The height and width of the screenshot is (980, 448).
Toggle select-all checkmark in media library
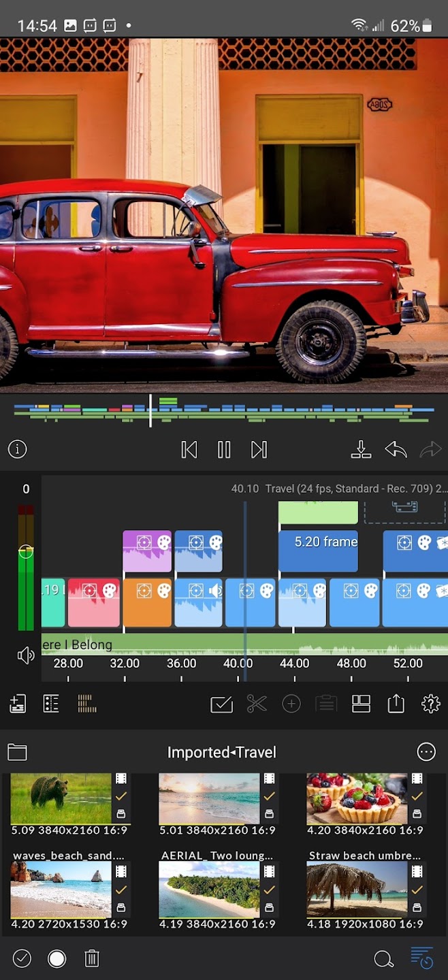tap(22, 959)
